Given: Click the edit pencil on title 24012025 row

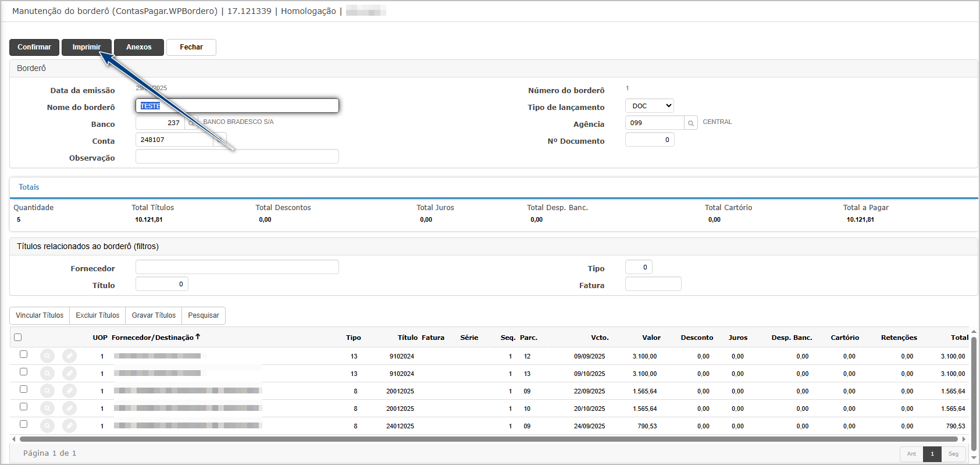Looking at the screenshot, I should [x=69, y=426].
